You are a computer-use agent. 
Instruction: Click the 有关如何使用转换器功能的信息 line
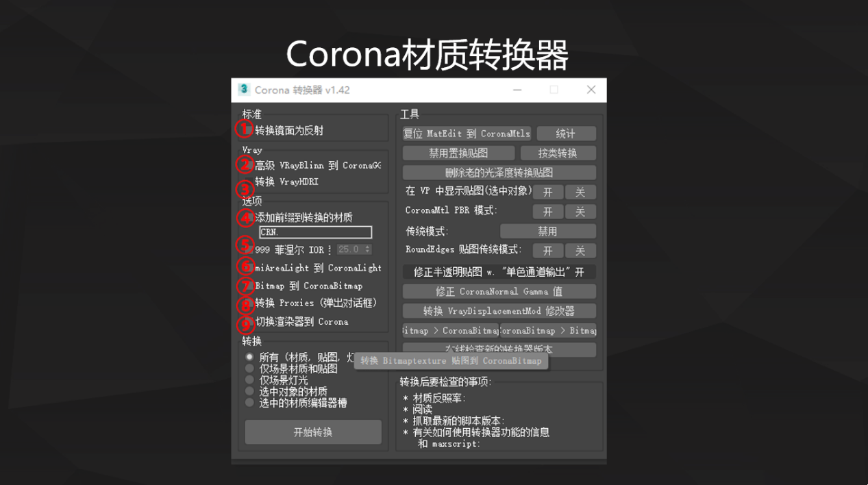[476, 432]
